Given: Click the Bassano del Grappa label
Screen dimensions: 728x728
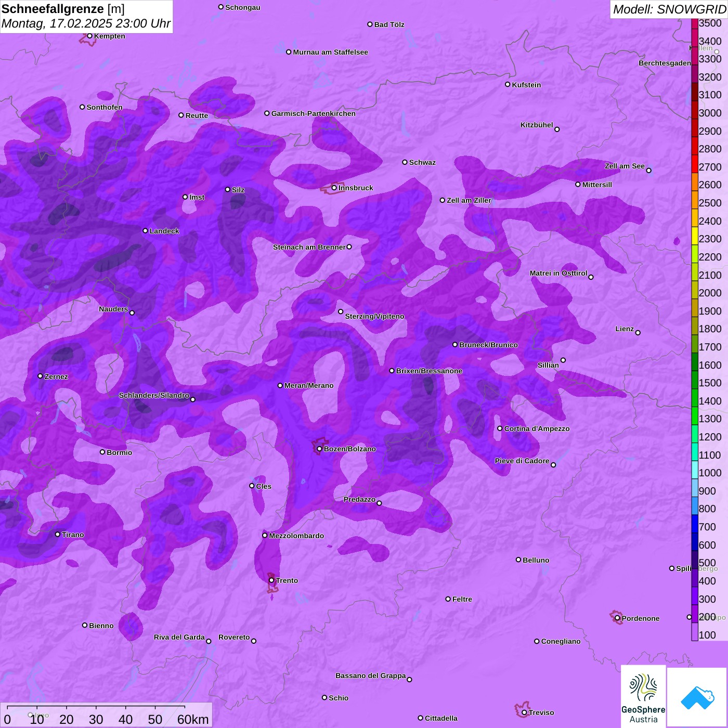Looking at the screenshot, I should 371,675.
